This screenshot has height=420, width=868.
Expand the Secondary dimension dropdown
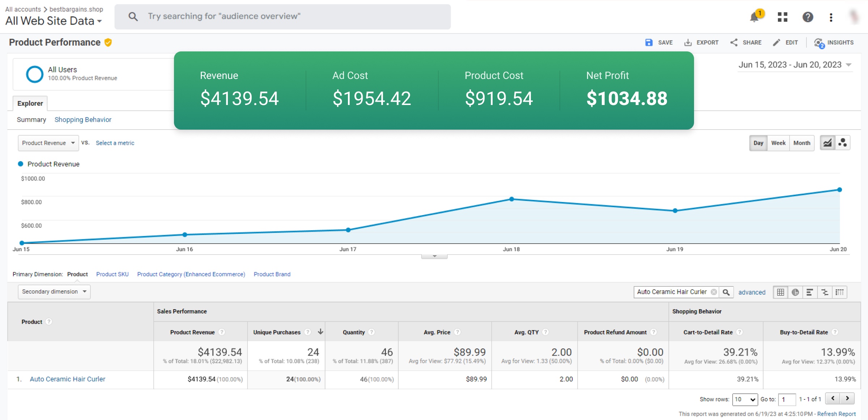pos(54,292)
